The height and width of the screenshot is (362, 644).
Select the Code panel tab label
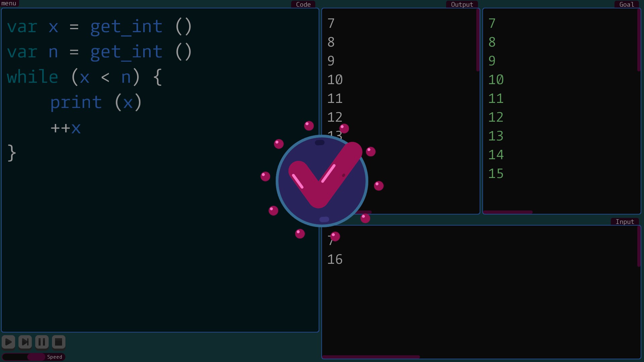click(x=303, y=4)
